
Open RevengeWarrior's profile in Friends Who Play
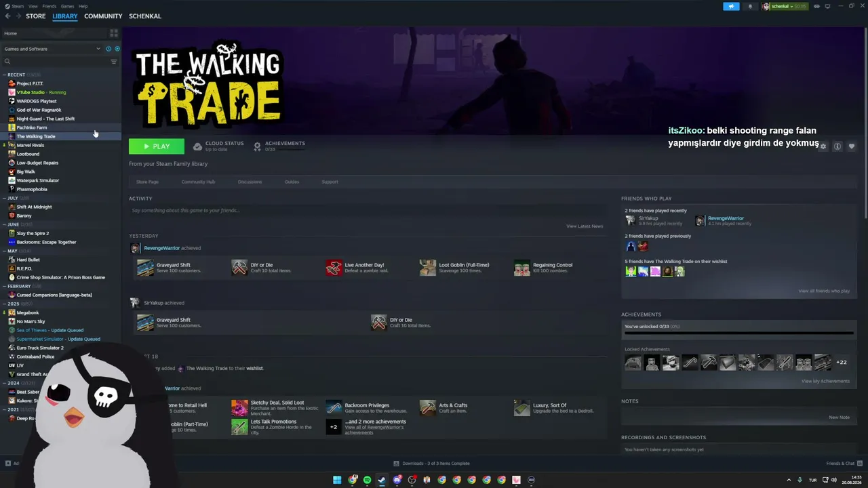click(x=726, y=218)
